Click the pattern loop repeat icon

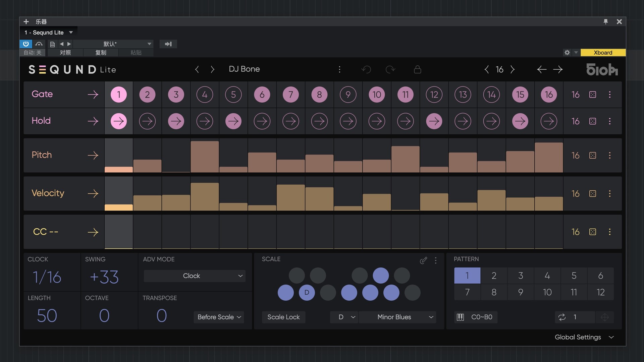pyautogui.click(x=562, y=317)
